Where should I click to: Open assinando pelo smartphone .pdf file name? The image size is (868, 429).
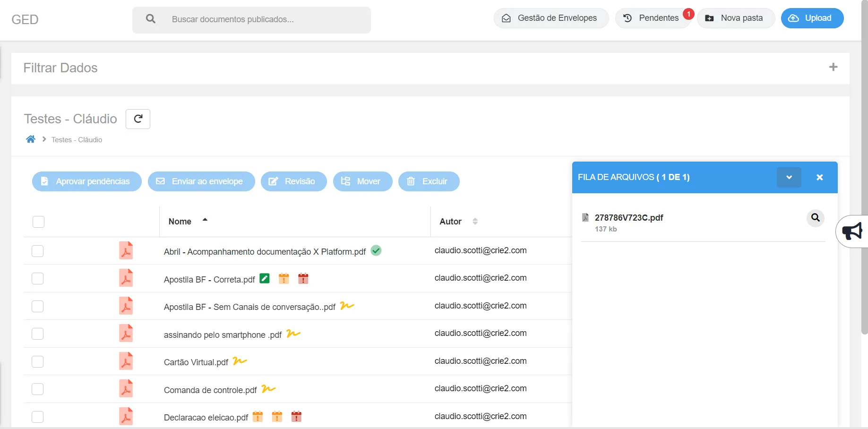tap(223, 335)
